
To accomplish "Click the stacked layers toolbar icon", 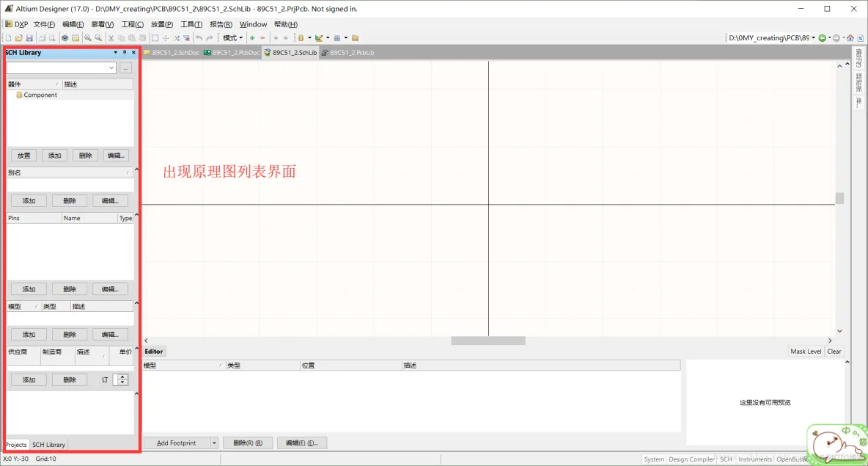I will (65, 38).
